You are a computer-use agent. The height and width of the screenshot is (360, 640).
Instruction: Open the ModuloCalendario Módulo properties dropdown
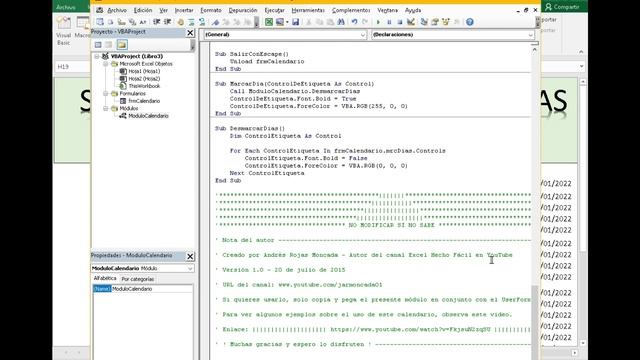tap(190, 269)
